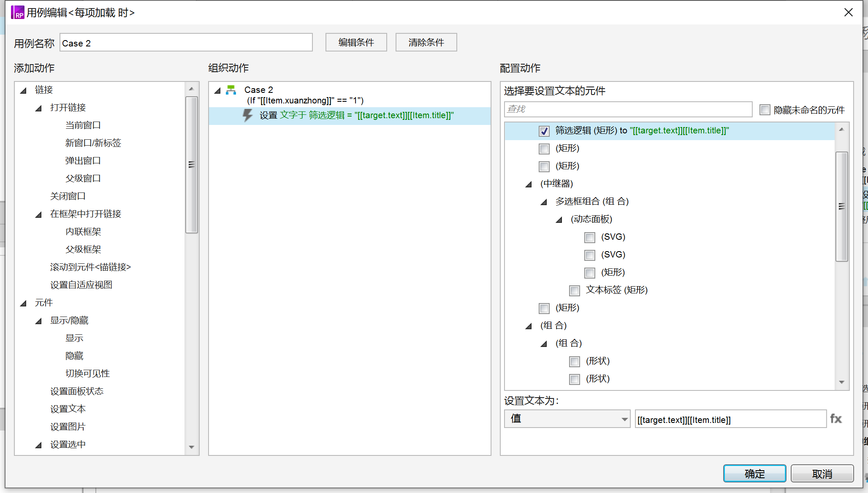Check the 文本标签 (矩形) checkbox

tap(575, 290)
